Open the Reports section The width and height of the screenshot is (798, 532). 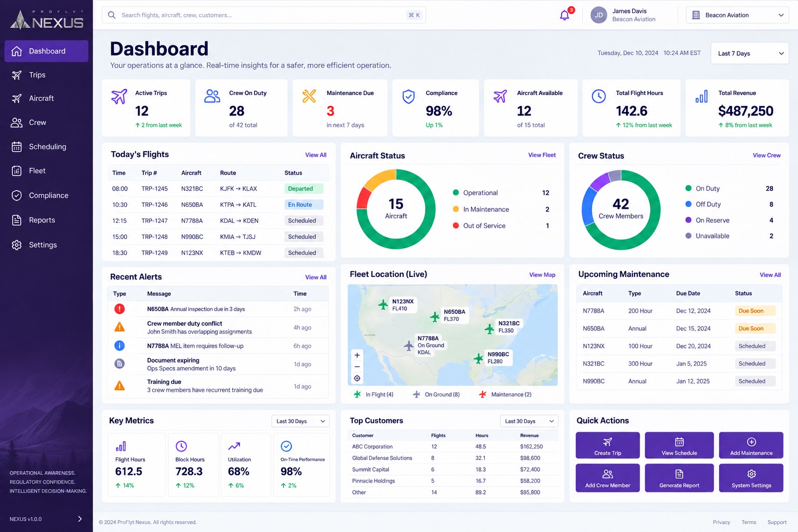click(46, 220)
